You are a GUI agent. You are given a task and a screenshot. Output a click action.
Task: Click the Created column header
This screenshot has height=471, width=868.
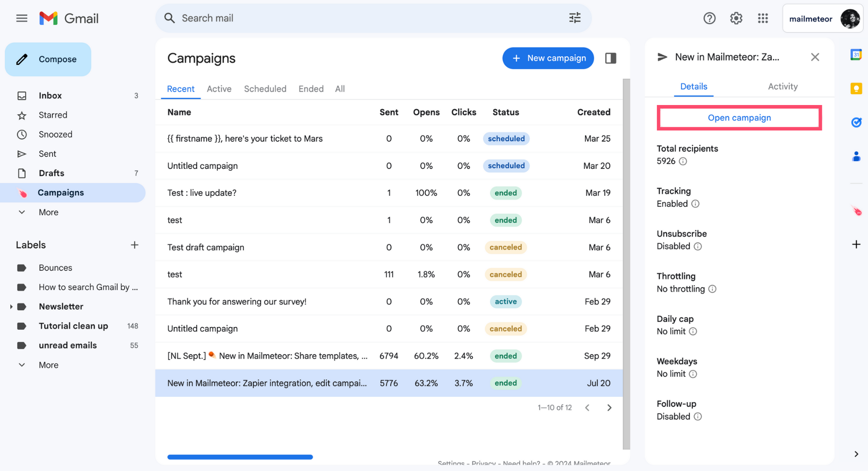click(x=593, y=112)
